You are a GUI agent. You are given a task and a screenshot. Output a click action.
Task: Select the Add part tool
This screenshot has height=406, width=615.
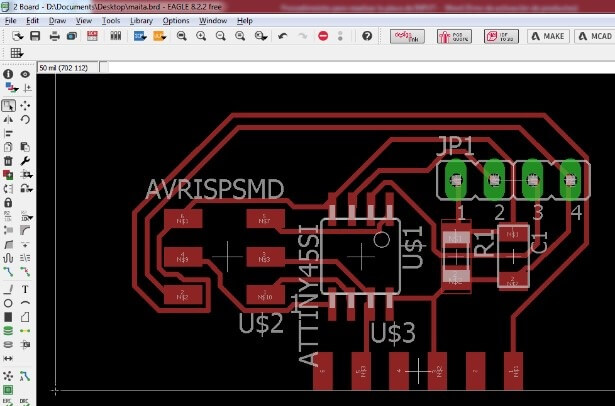pos(8,175)
